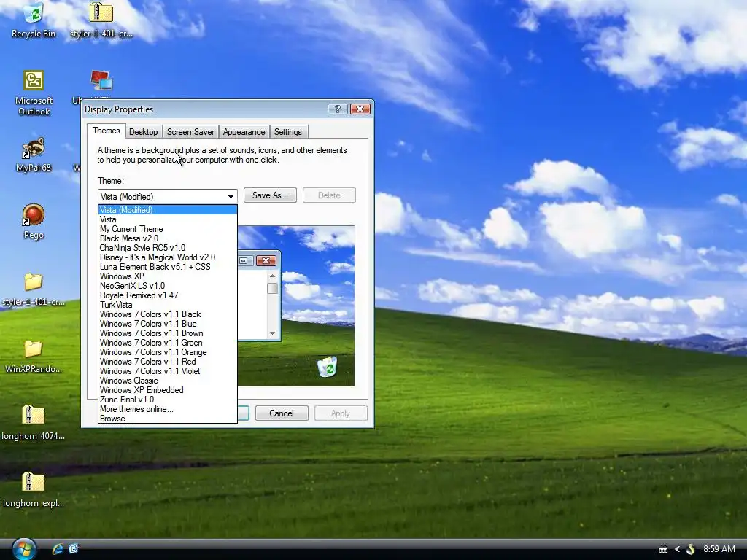
Task: Click preview window's red close button
Action: (266, 260)
